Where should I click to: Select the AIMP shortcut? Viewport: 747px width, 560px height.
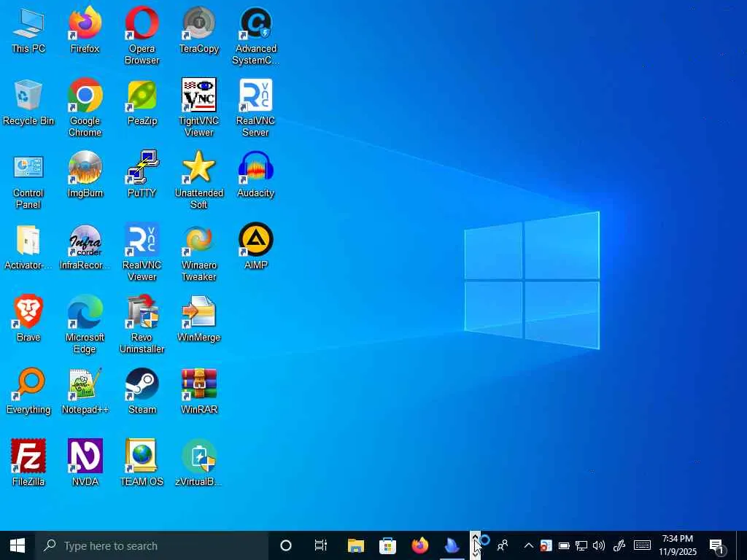[x=256, y=248]
